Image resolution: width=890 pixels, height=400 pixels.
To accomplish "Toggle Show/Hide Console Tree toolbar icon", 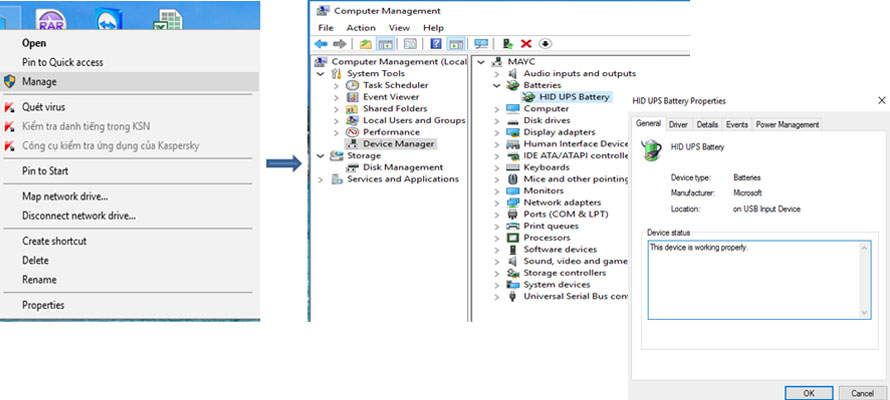I will (x=386, y=44).
